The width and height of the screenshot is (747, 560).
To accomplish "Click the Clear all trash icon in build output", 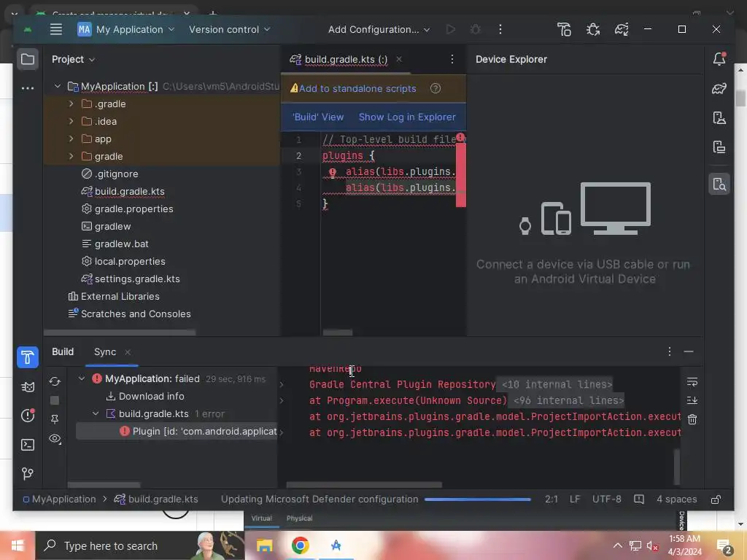I will click(692, 419).
